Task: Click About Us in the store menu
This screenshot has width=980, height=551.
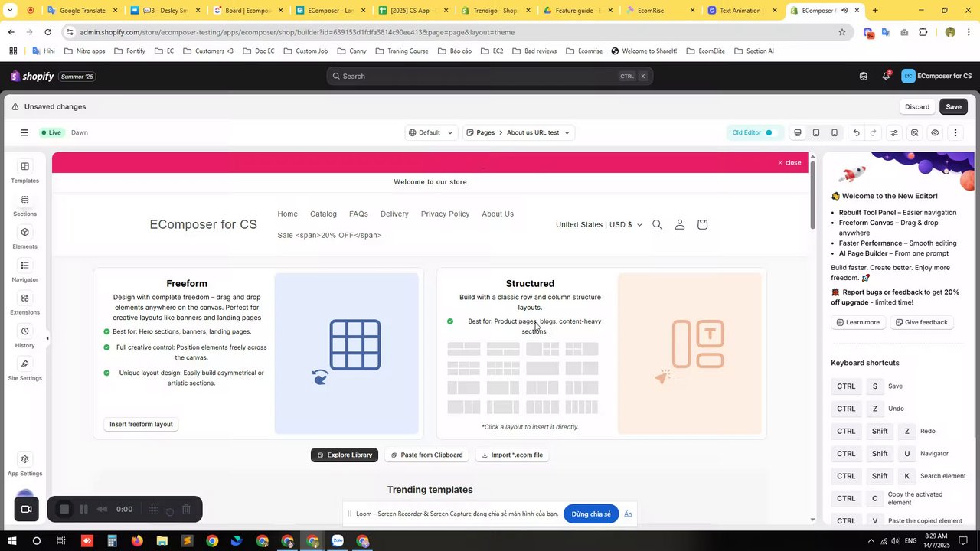Action: click(498, 214)
